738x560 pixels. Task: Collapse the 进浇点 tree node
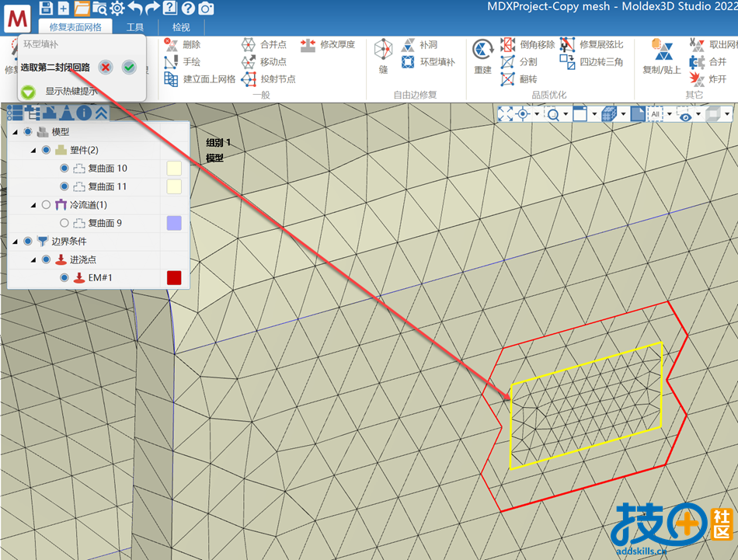(x=33, y=260)
